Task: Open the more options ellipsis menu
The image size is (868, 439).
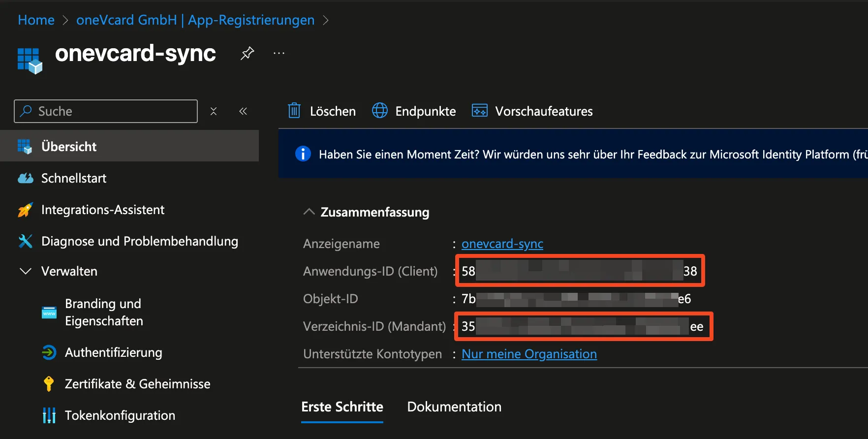Action: coord(279,53)
